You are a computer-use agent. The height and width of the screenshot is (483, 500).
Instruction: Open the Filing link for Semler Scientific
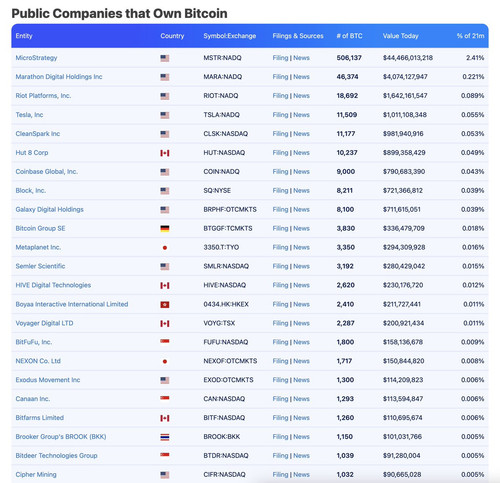(x=280, y=266)
